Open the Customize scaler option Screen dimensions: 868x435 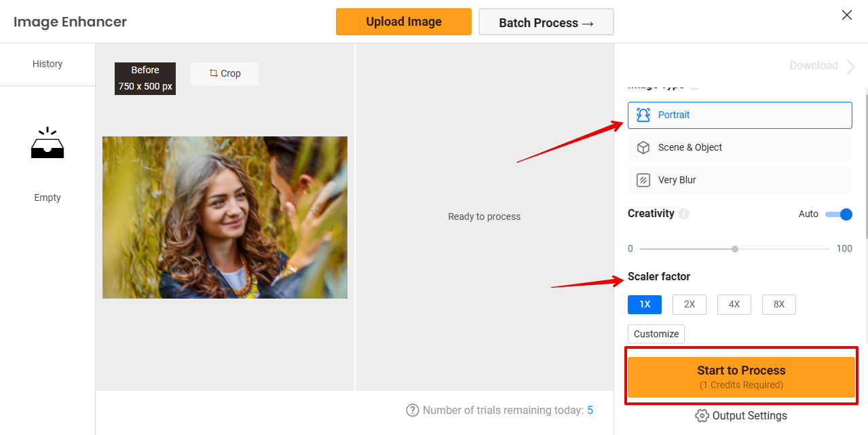point(656,334)
